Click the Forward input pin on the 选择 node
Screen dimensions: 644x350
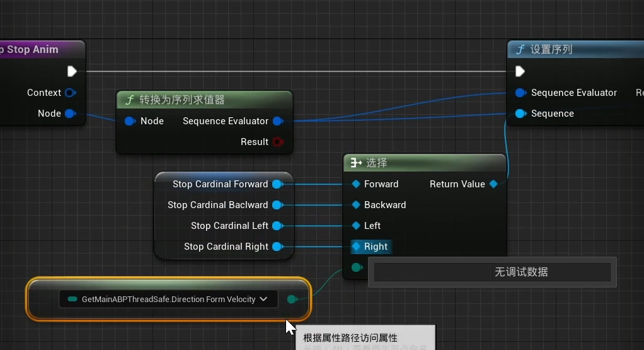tap(356, 184)
